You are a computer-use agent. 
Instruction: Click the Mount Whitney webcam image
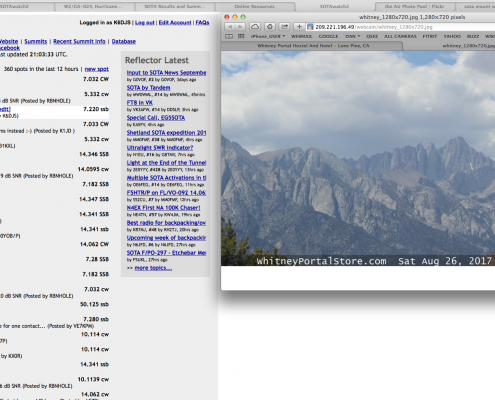click(x=358, y=158)
